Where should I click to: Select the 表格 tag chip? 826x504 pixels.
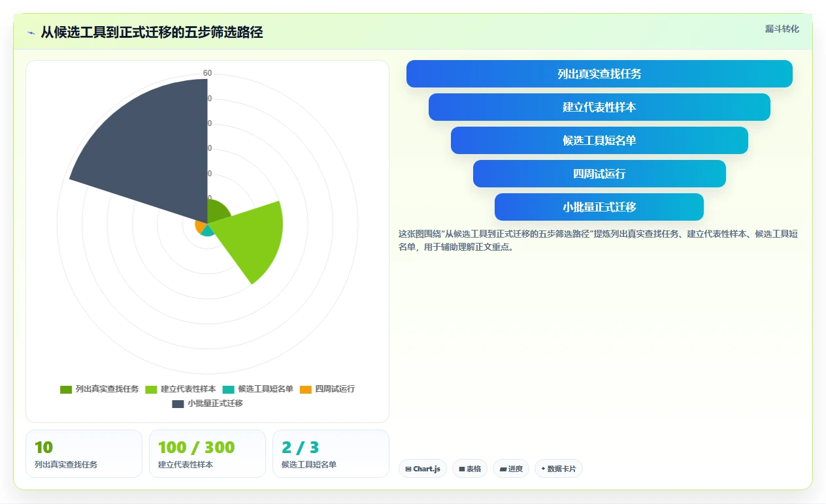coord(470,469)
